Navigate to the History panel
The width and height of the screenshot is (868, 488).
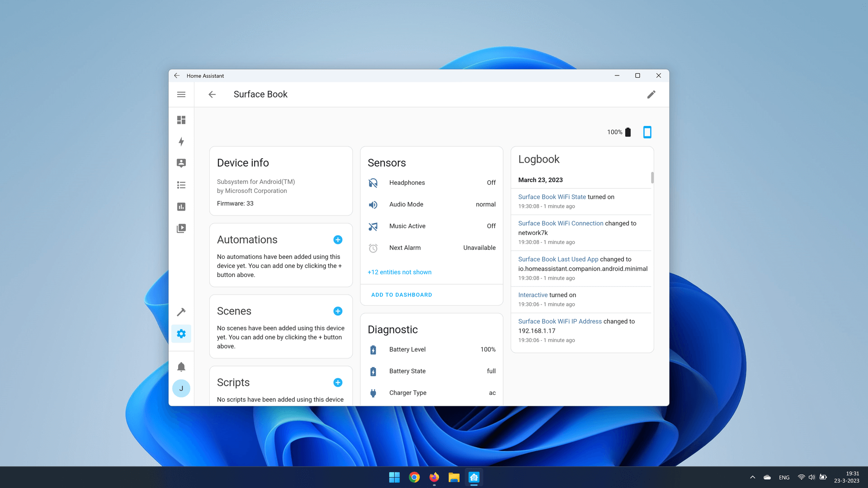(x=181, y=206)
